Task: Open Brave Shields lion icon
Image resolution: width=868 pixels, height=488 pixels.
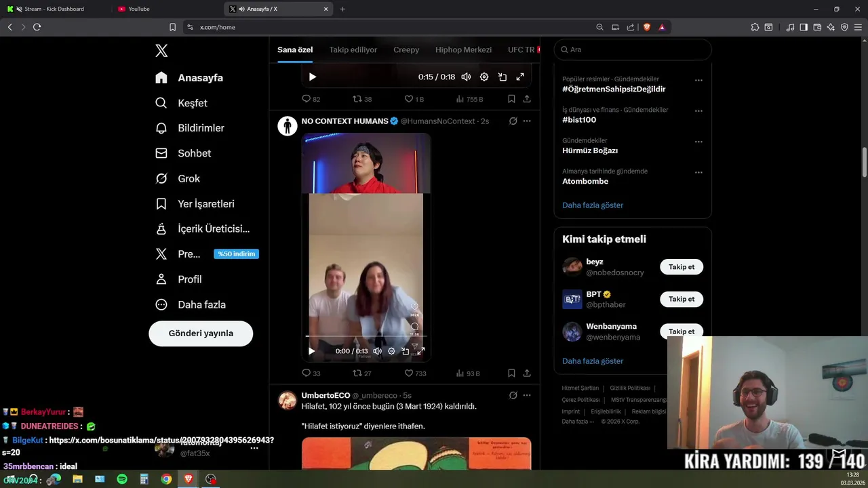Action: 646,27
